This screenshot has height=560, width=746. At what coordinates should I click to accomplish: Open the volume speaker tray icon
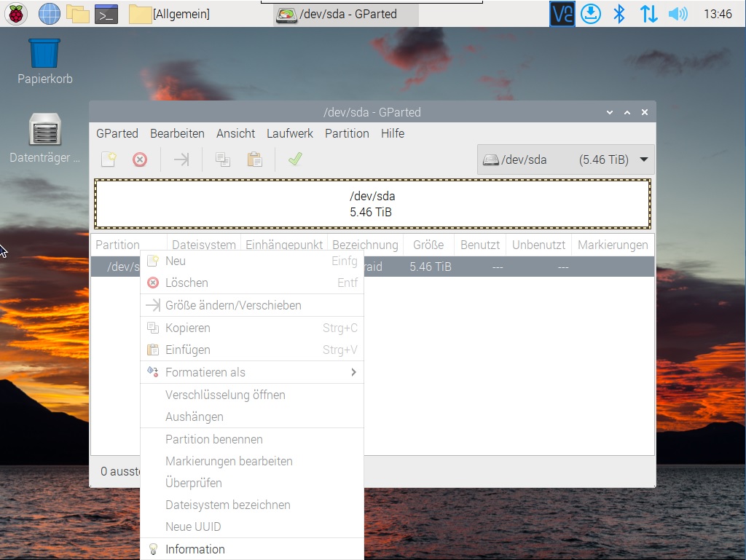coord(678,14)
